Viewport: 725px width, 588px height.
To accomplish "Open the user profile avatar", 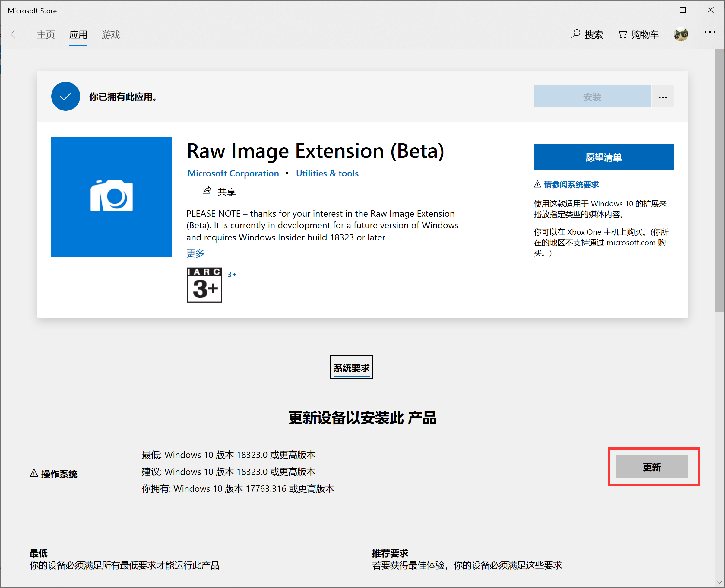I will click(x=681, y=34).
